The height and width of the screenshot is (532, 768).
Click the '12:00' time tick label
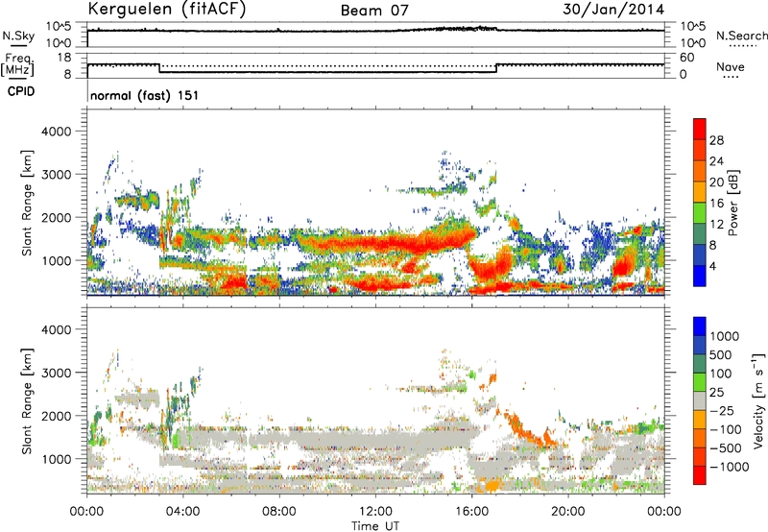[x=375, y=512]
